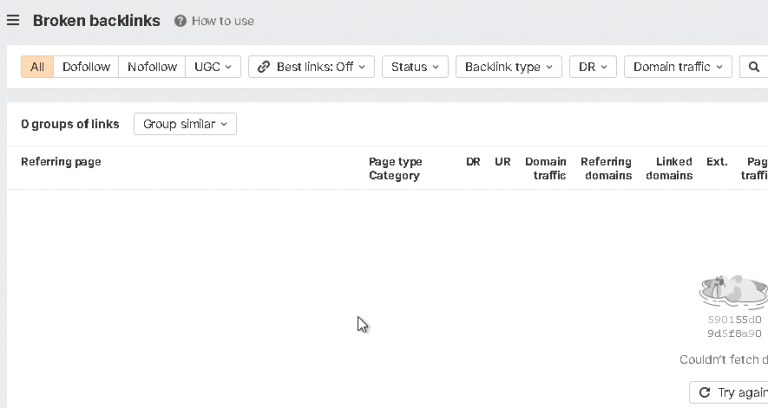Open the Group similar dropdown

[185, 124]
